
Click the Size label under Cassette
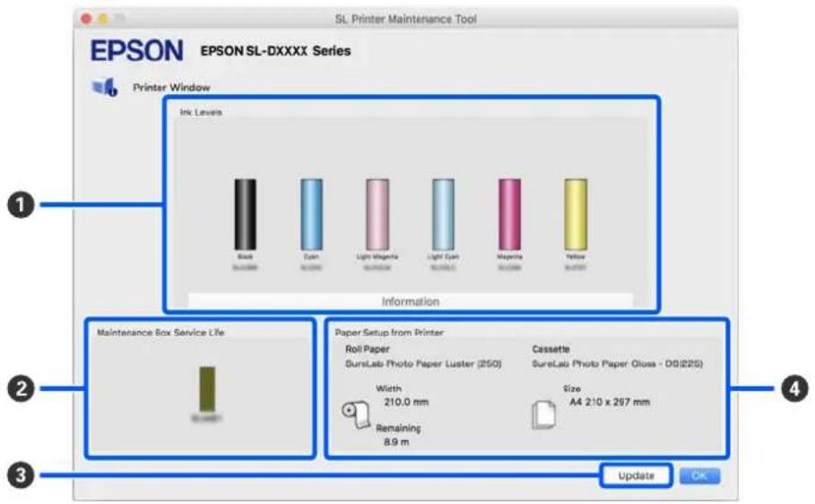pyautogui.click(x=572, y=388)
